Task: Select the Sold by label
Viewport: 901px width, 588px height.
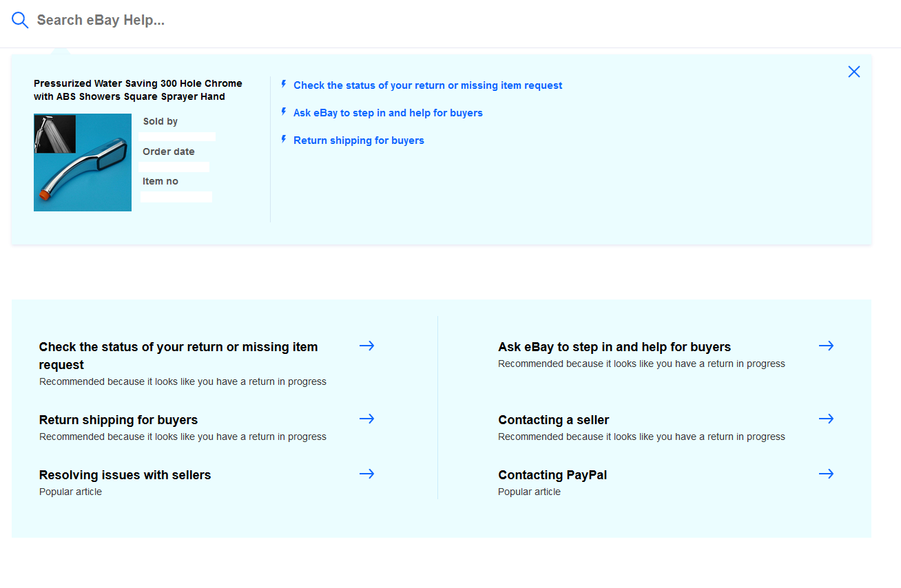Action: [x=160, y=121]
